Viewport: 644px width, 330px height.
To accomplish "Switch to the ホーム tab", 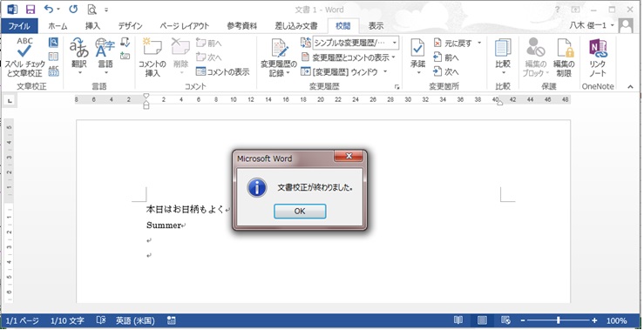I will (58, 26).
